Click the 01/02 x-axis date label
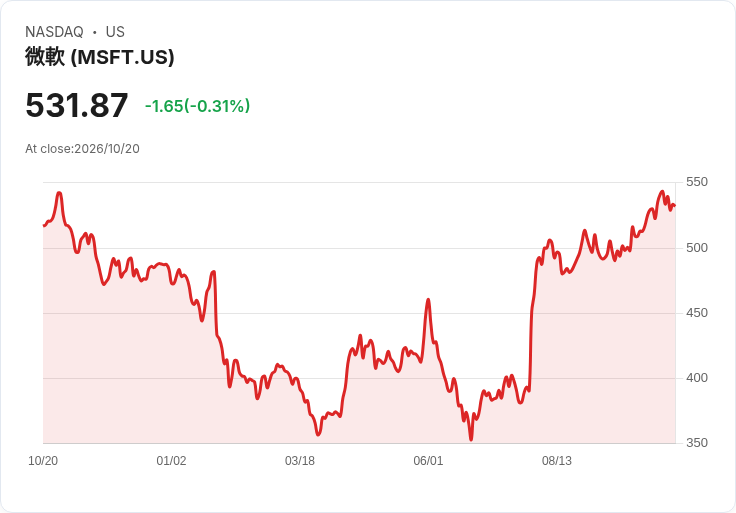Viewport: 736px width, 513px height. (171, 461)
